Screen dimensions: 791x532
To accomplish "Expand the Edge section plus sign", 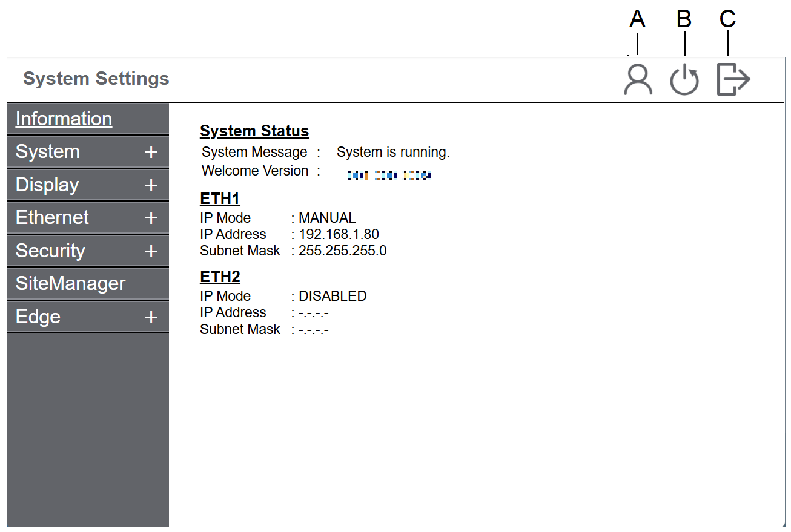I will 151,317.
